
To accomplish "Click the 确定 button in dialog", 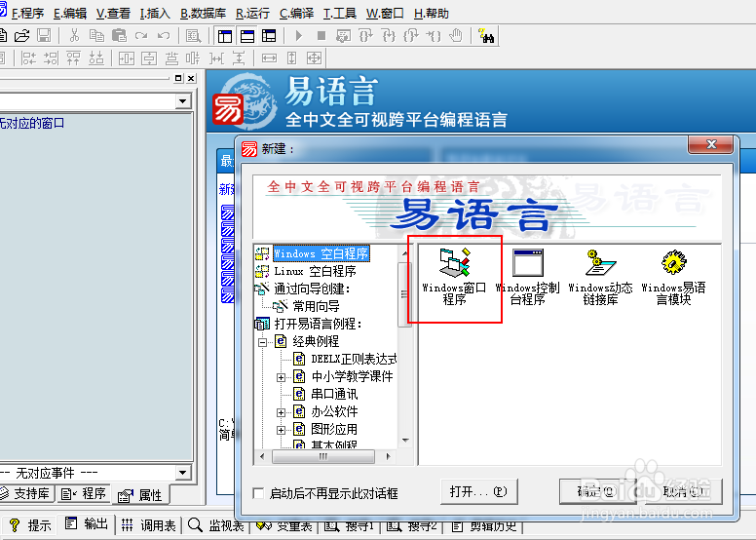I will (597, 491).
